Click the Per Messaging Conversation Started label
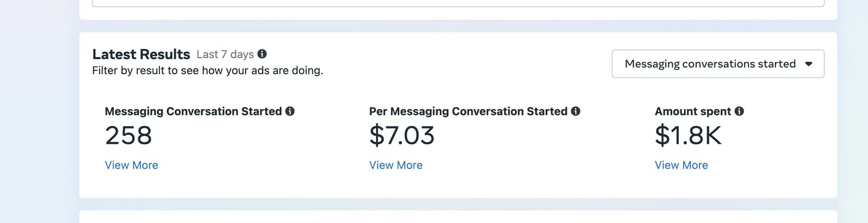The width and height of the screenshot is (868, 223). coord(468,111)
